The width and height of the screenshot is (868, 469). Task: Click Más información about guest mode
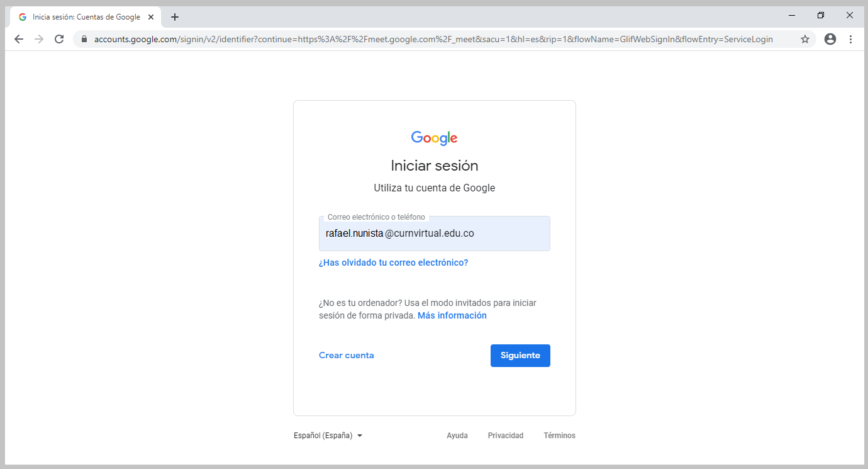coord(452,315)
